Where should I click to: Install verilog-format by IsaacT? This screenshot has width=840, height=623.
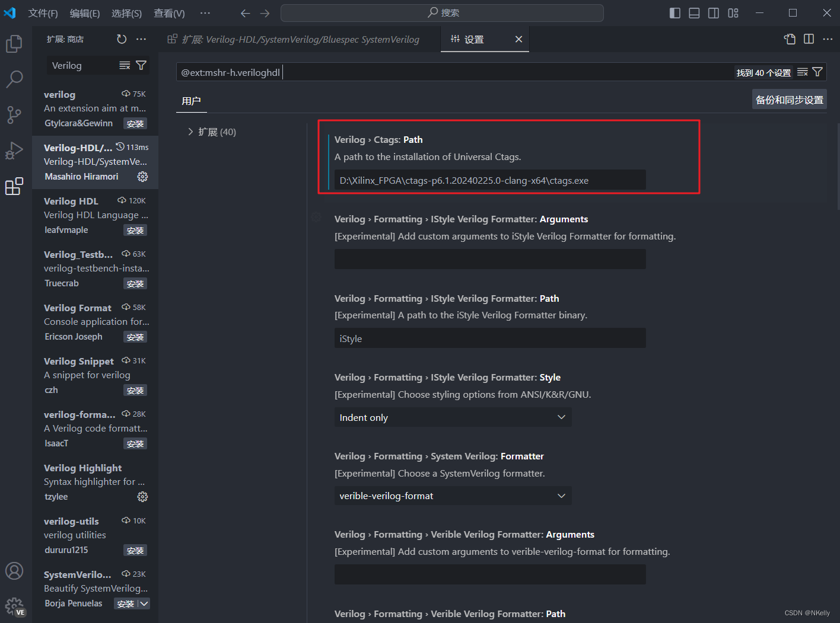[135, 443]
